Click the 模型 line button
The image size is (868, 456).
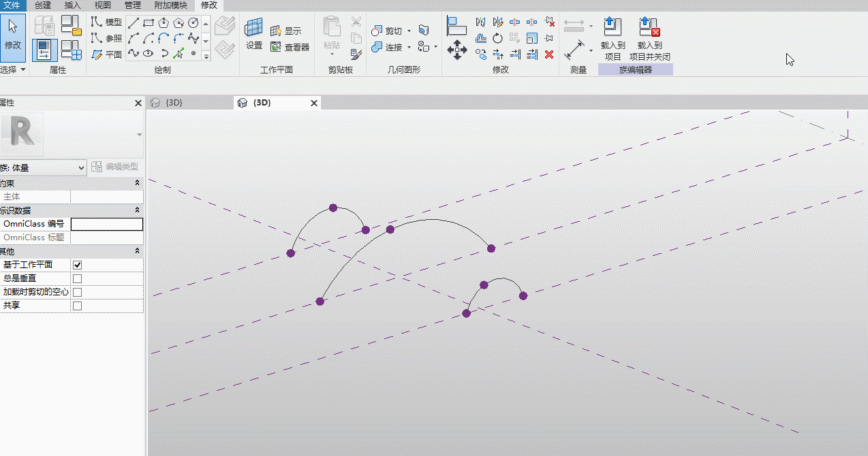point(107,22)
